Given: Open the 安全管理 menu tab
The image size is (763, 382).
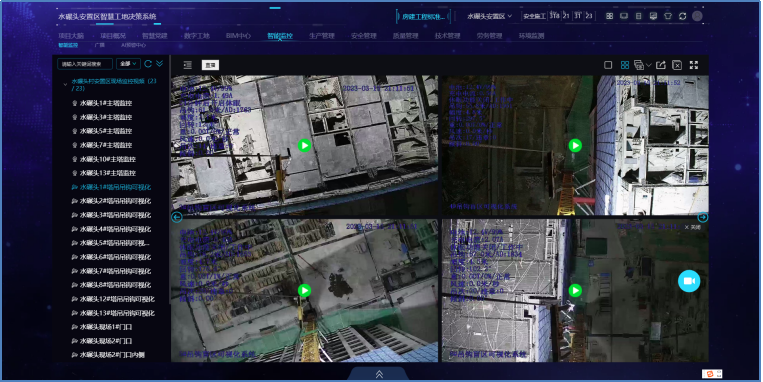Looking at the screenshot, I should tap(363, 36).
